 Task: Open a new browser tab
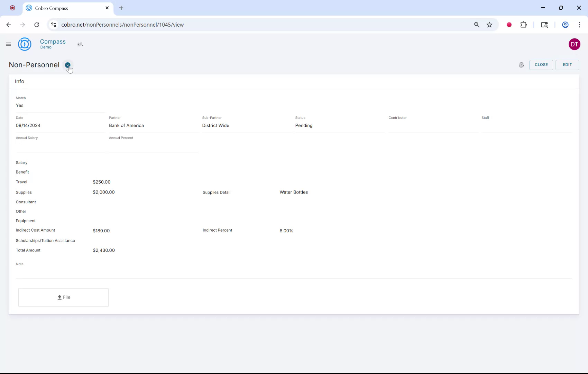pos(121,8)
